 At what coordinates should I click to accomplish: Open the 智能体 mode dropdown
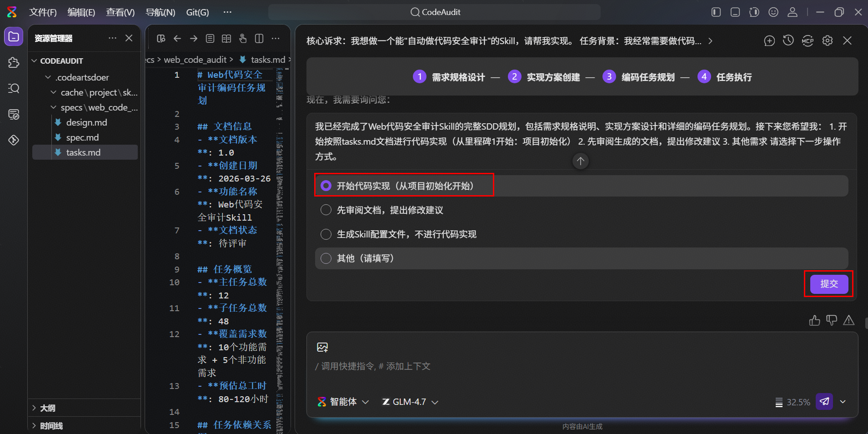coord(343,402)
